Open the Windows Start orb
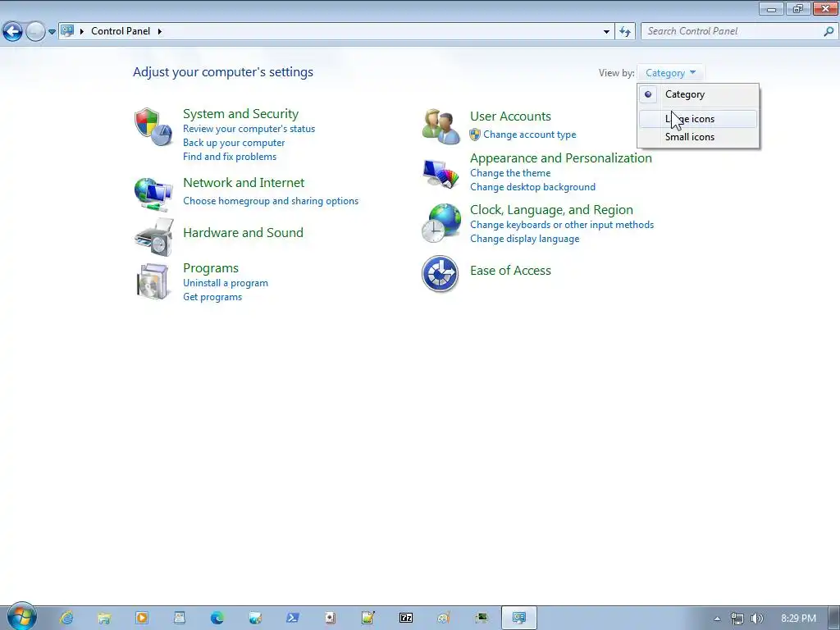The height and width of the screenshot is (630, 840). coord(21,617)
